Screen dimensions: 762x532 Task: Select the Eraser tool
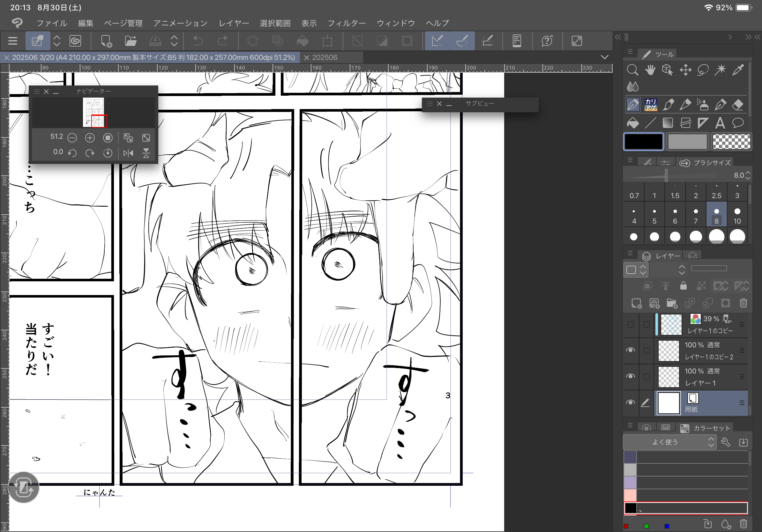click(x=737, y=105)
